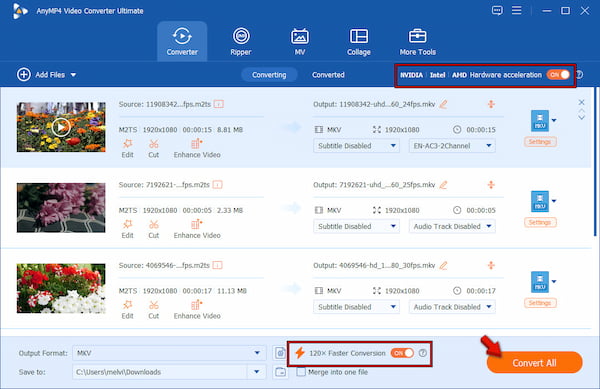
Task: Play the 11908342 marigold video thumbnail
Action: [61, 127]
